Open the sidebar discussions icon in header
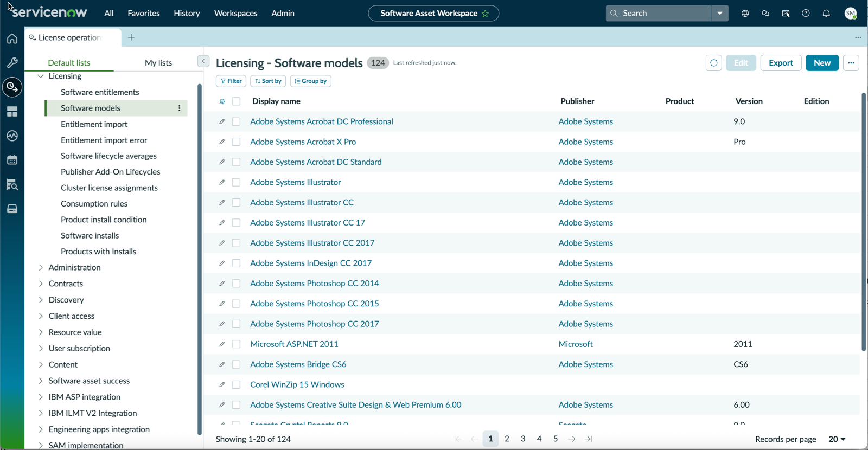Viewport: 868px width, 450px height. (786, 13)
